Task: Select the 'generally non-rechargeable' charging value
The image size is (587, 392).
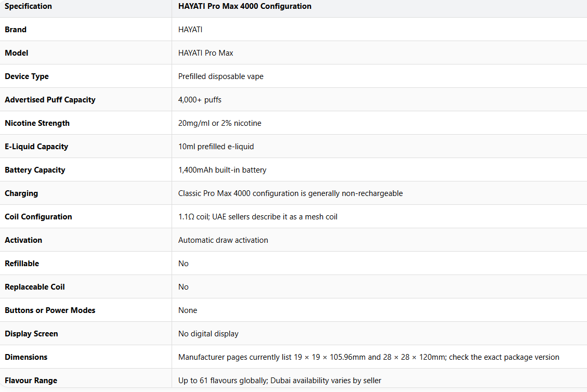Action: tap(291, 193)
